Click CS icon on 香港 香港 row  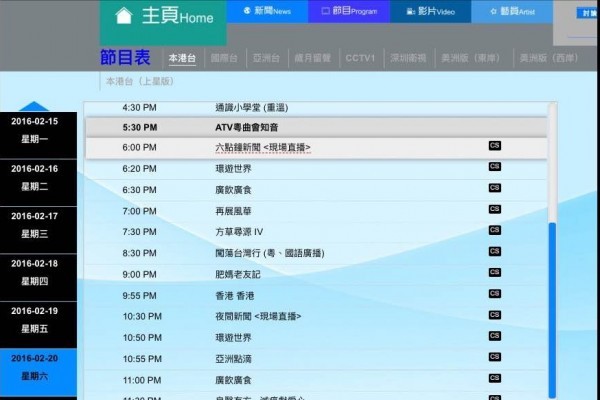click(494, 295)
